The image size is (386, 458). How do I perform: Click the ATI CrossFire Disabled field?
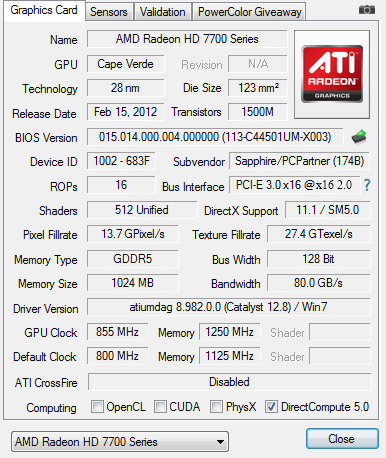point(229,382)
